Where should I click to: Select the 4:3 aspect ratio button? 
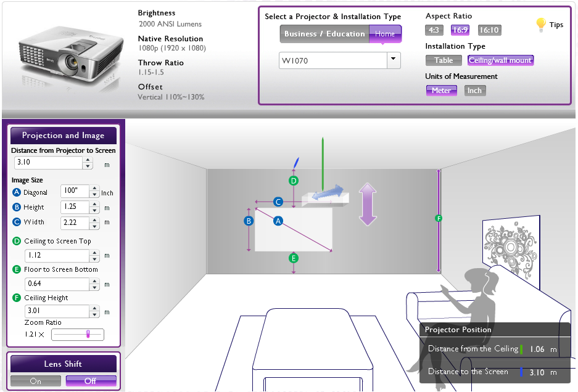pos(434,30)
